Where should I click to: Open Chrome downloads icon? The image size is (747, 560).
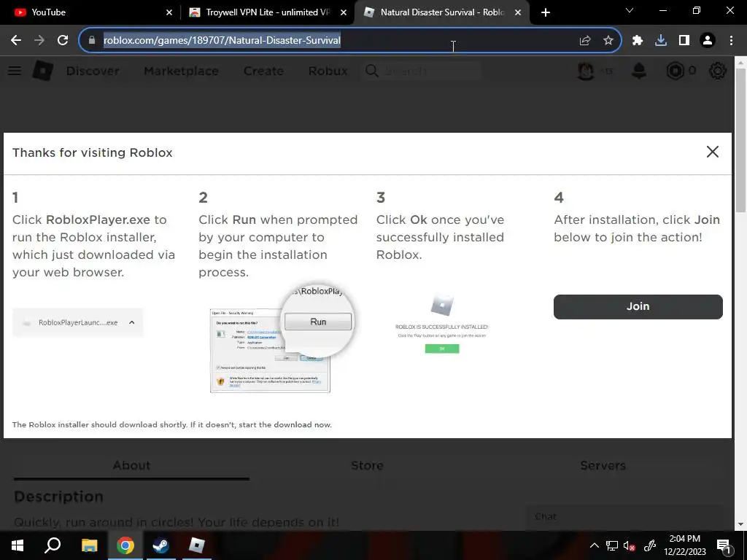661,41
